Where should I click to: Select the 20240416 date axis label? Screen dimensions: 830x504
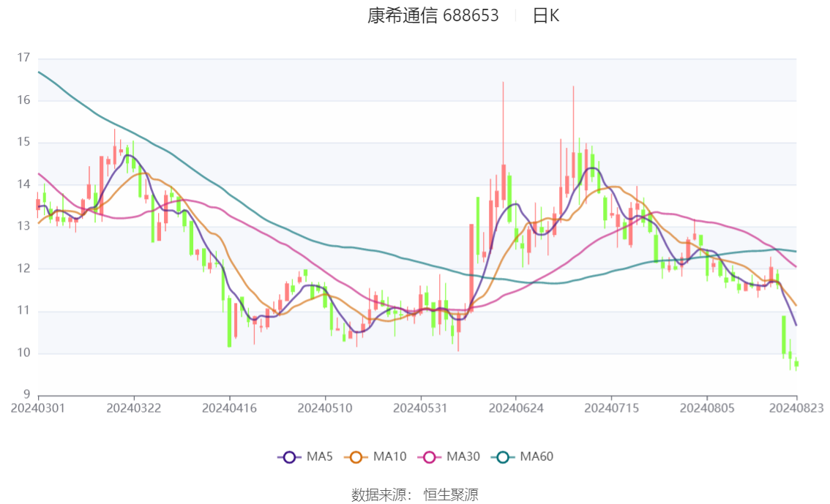click(x=230, y=408)
